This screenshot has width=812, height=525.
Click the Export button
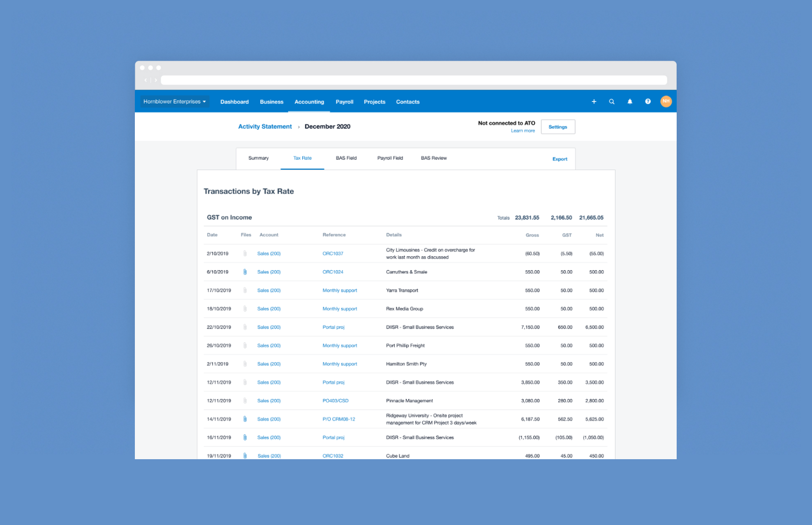coord(560,159)
